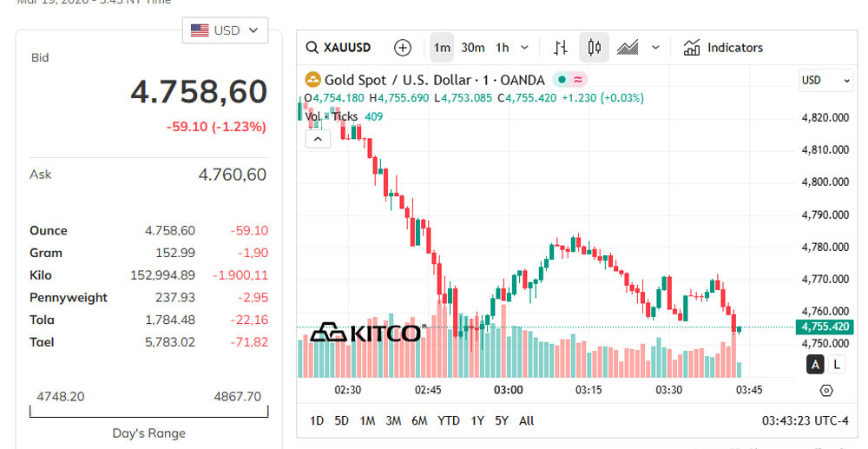Screen dimensions: 868x449
Task: Open USD currency dropdown above Bid
Action: [225, 30]
